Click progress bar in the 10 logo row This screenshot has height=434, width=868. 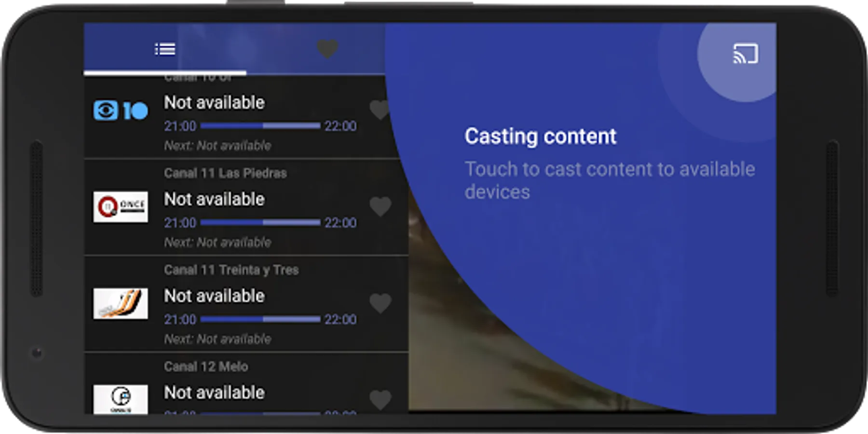coord(260,126)
